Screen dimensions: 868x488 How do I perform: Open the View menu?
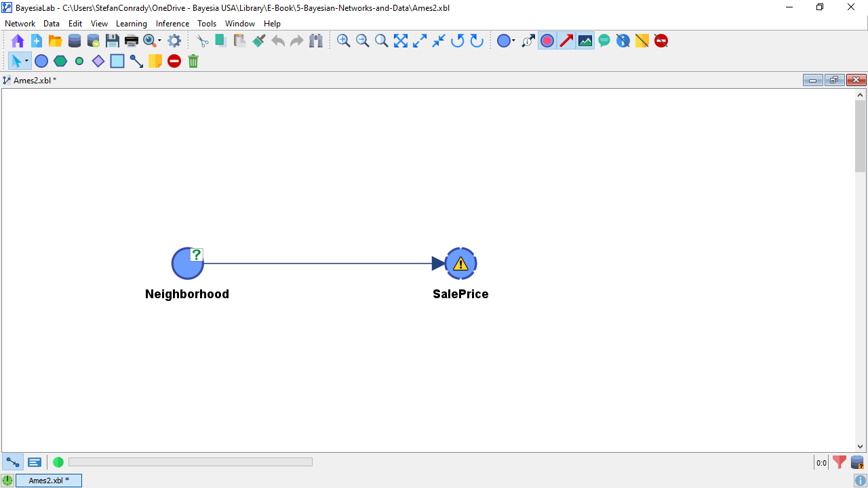99,24
